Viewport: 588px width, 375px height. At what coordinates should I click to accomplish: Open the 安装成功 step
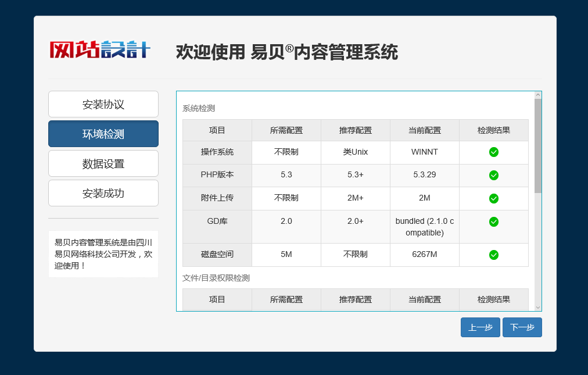point(103,194)
